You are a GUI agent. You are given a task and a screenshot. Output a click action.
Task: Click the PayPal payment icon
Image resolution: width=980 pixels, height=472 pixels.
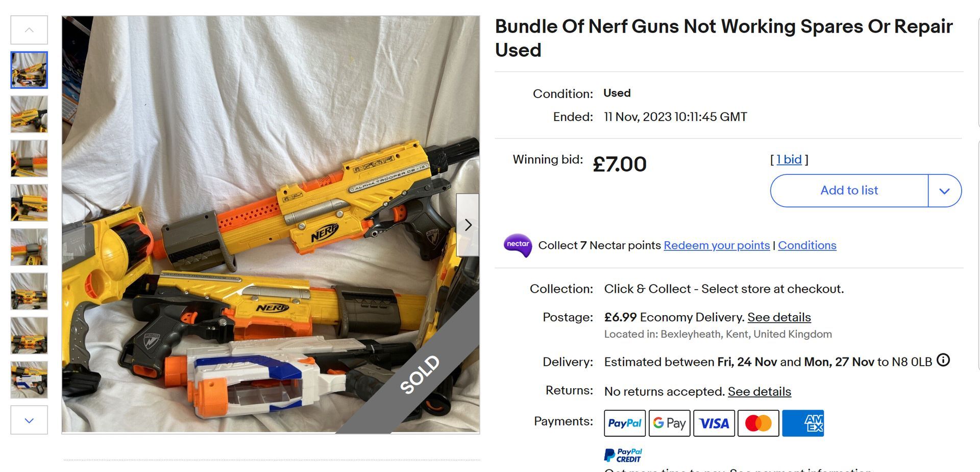coord(624,423)
